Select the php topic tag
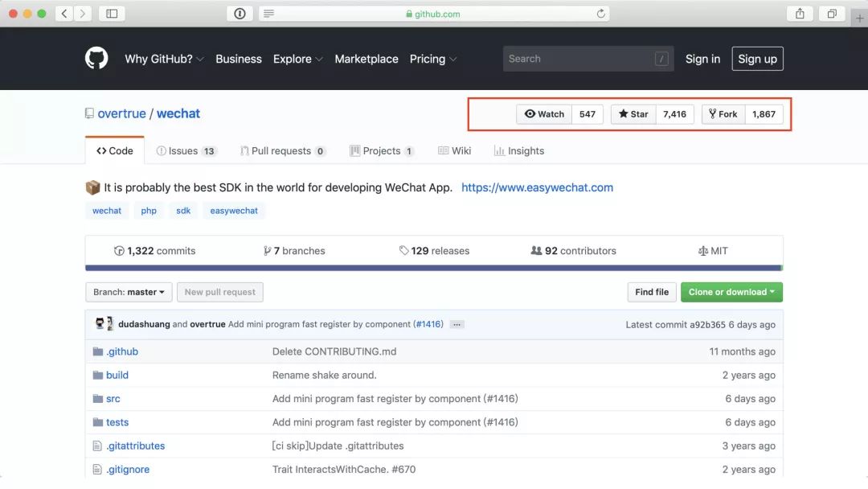Image resolution: width=868 pixels, height=489 pixels. pos(149,211)
